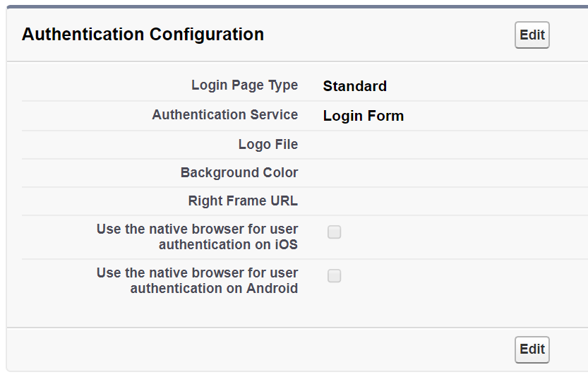This screenshot has width=588, height=389.
Task: Select the Login Form service value
Action: (x=363, y=116)
